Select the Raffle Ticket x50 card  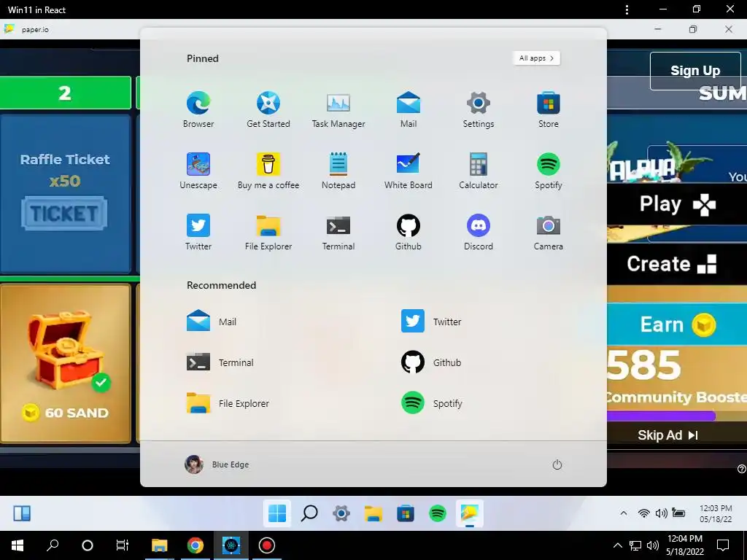point(66,193)
